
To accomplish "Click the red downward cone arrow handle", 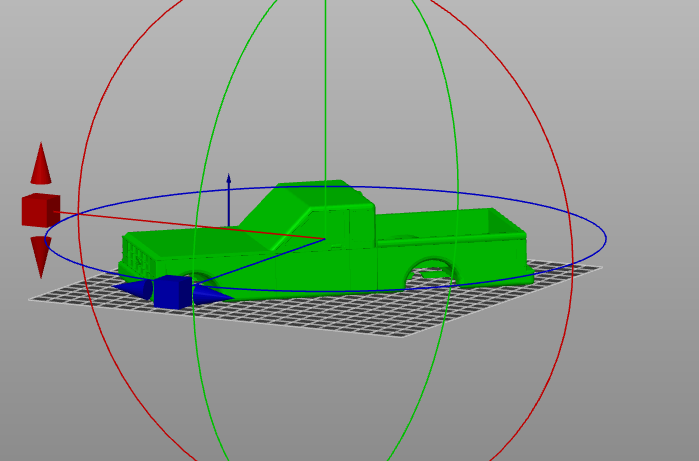I will coord(40,254).
